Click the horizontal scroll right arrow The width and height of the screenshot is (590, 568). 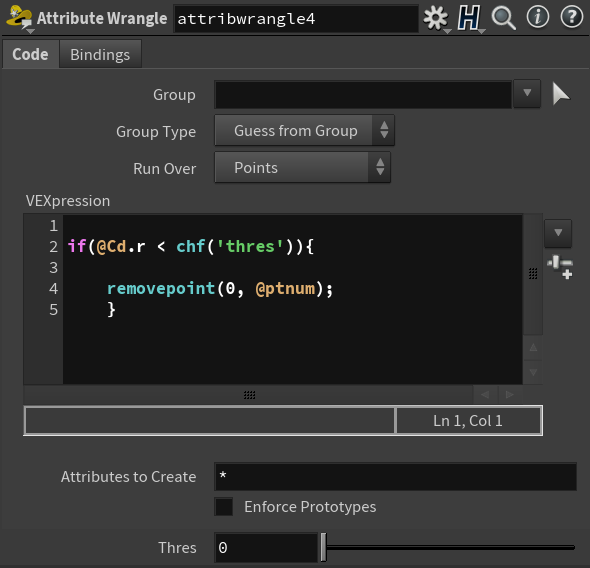tap(510, 395)
